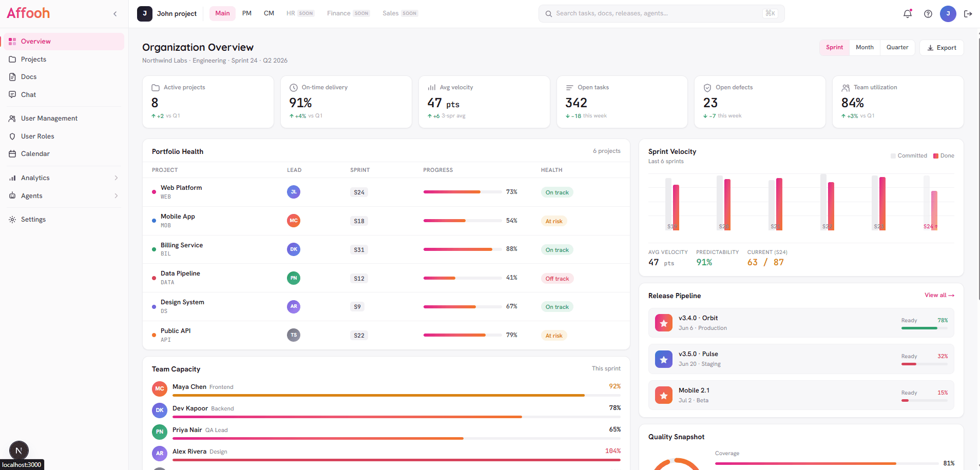
Task: Open the Web Platform project row
Action: click(386, 192)
